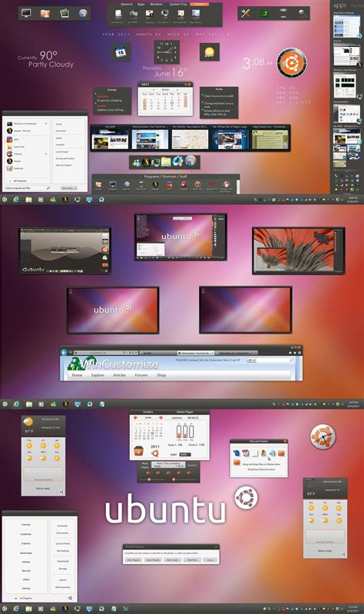Open the red feathers wallpaper thumbnail
The image size is (364, 614).
click(299, 251)
